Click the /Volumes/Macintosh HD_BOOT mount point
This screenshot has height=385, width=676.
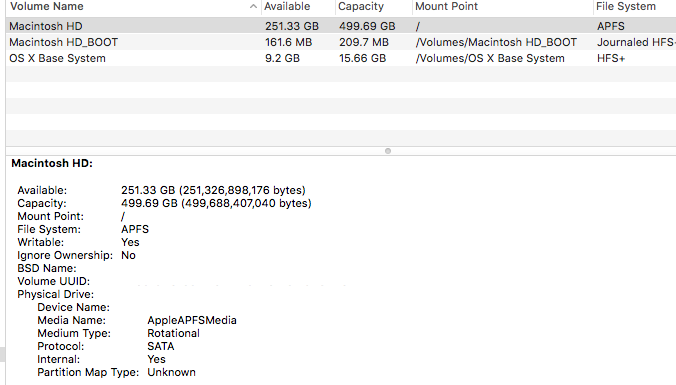coord(496,42)
